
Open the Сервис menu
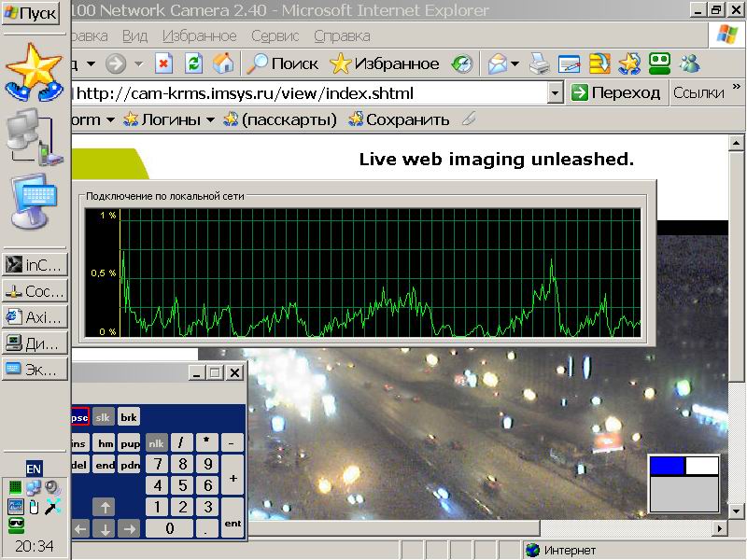[275, 36]
